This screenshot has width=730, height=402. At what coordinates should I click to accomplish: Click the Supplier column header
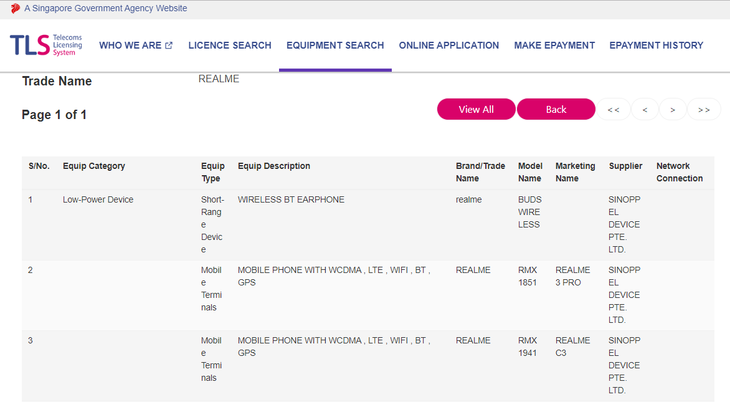coord(625,166)
